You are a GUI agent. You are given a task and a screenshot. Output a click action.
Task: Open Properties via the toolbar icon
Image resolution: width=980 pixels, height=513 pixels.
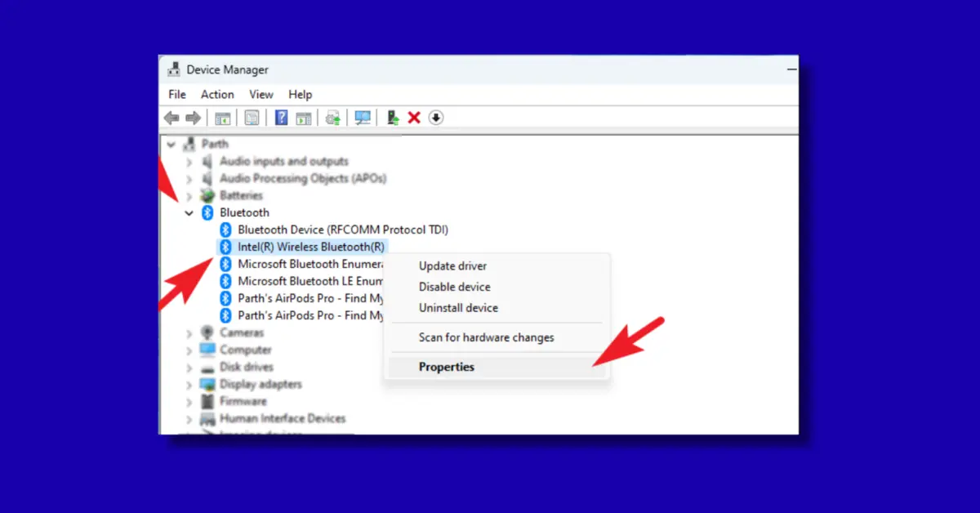(x=252, y=117)
